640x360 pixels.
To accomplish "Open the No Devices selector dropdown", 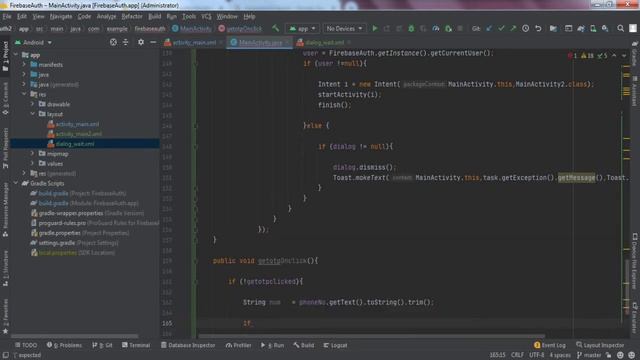I will 344,29.
